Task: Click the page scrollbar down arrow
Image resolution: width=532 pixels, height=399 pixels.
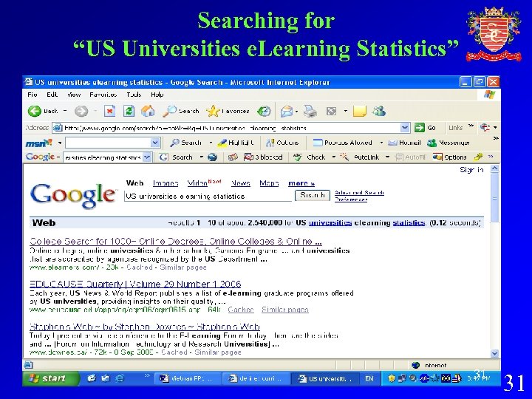Action: click(x=494, y=353)
